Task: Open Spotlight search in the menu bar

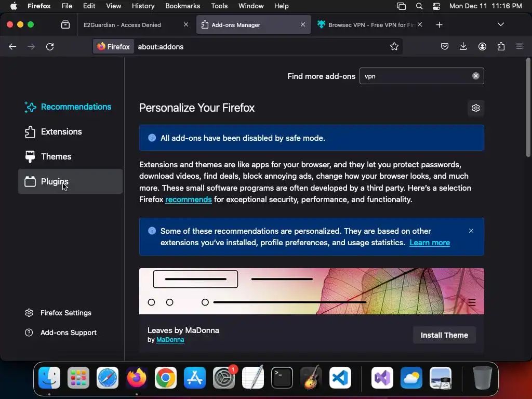Action: tap(419, 6)
